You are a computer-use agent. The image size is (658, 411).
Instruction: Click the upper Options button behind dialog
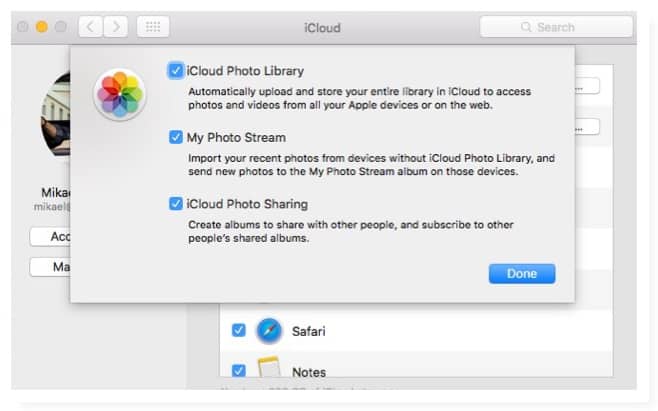point(587,86)
